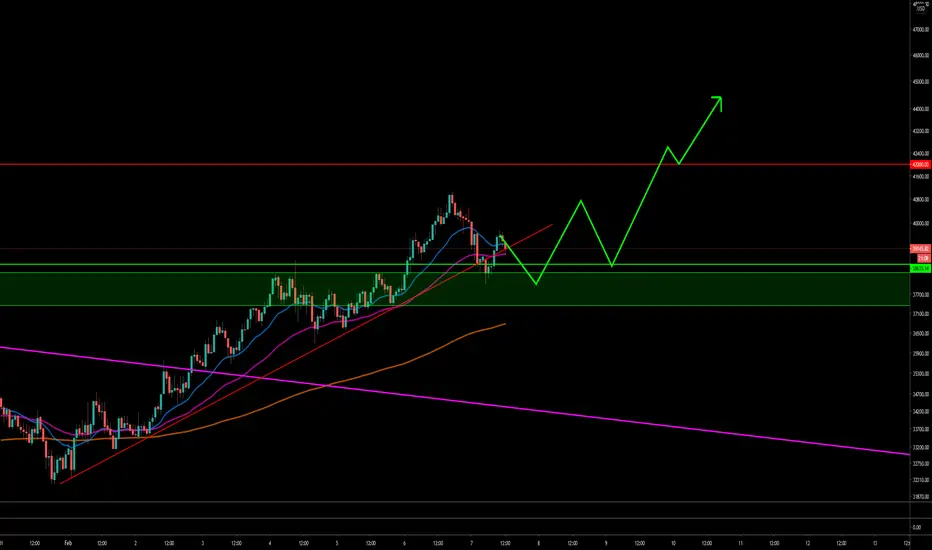Click the bright green price label on axis
The image size is (932, 550).
click(x=920, y=269)
